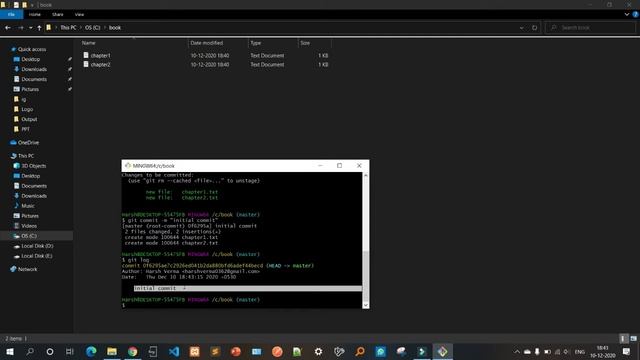Open taskbar Search magnifier

click(30, 351)
